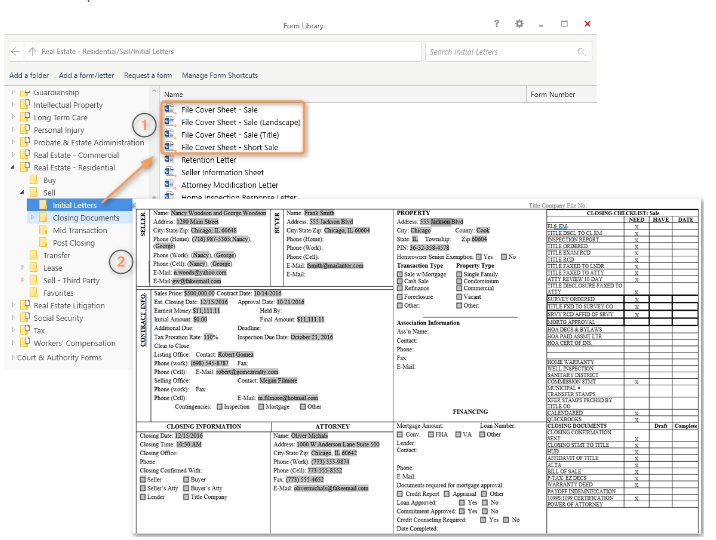Check the Single Family property type box
Viewport: 716px width, 540px height.
click(x=459, y=274)
